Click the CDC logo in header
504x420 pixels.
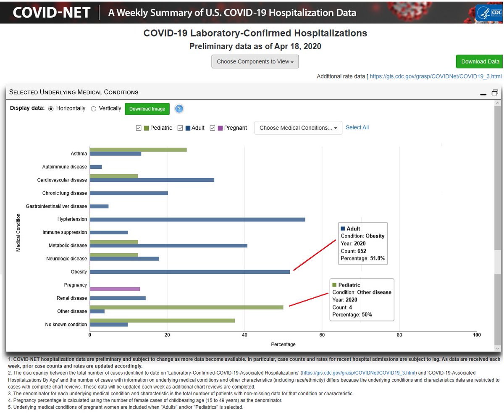(x=489, y=12)
